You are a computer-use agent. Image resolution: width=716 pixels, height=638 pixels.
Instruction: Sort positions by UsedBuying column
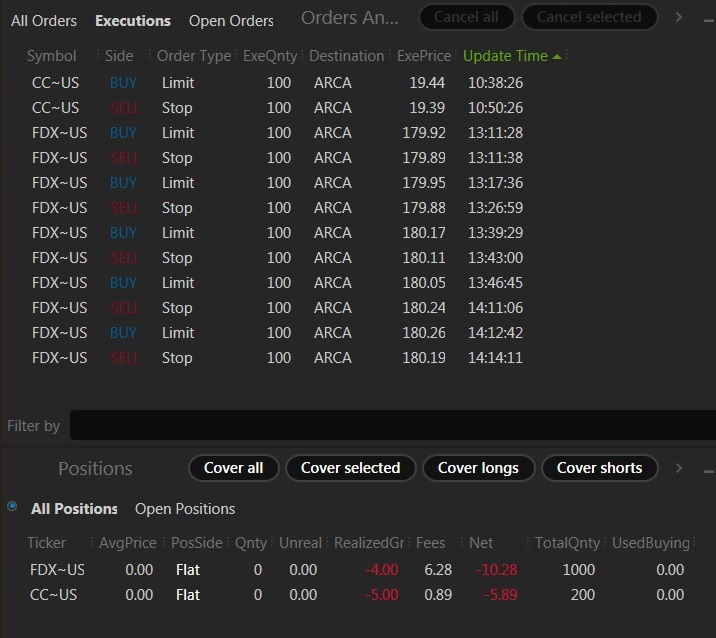[651, 543]
